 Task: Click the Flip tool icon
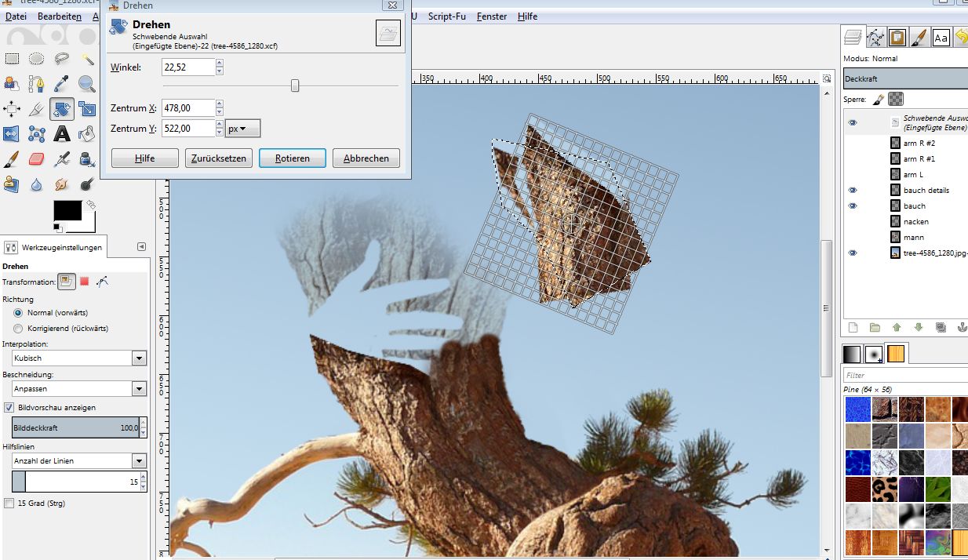point(12,134)
